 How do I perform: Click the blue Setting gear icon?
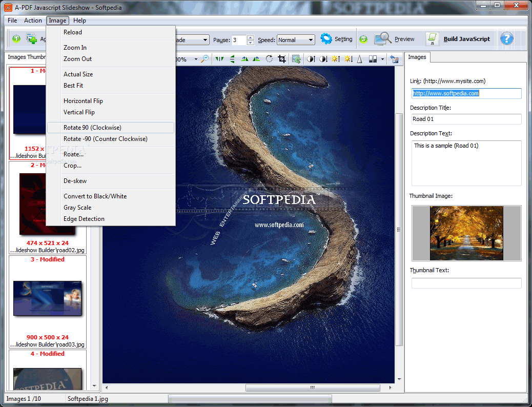[326, 38]
